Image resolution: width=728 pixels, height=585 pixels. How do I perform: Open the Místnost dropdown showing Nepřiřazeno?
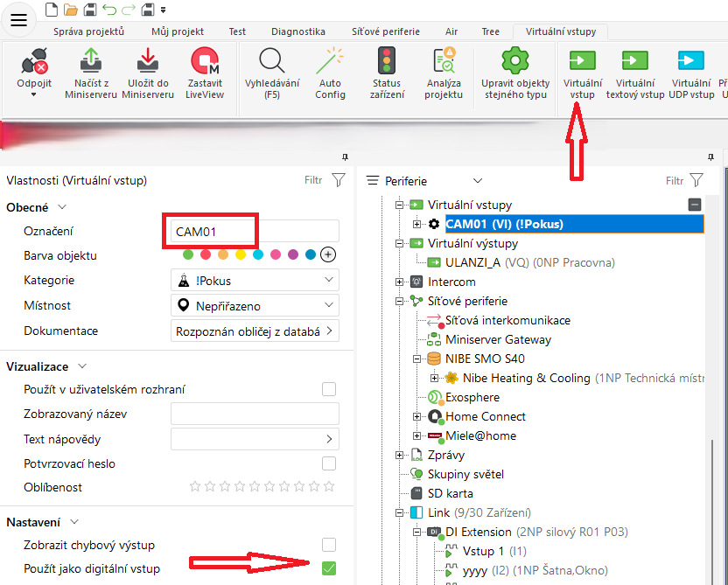click(254, 306)
